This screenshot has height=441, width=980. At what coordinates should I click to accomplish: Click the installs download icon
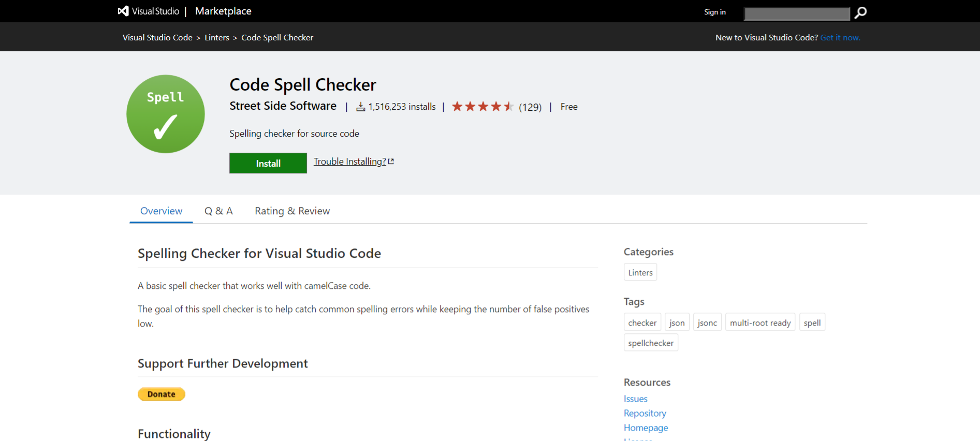pos(361,107)
